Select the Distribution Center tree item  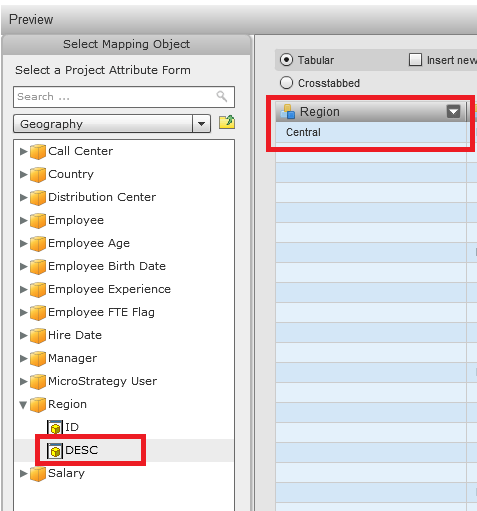(102, 197)
